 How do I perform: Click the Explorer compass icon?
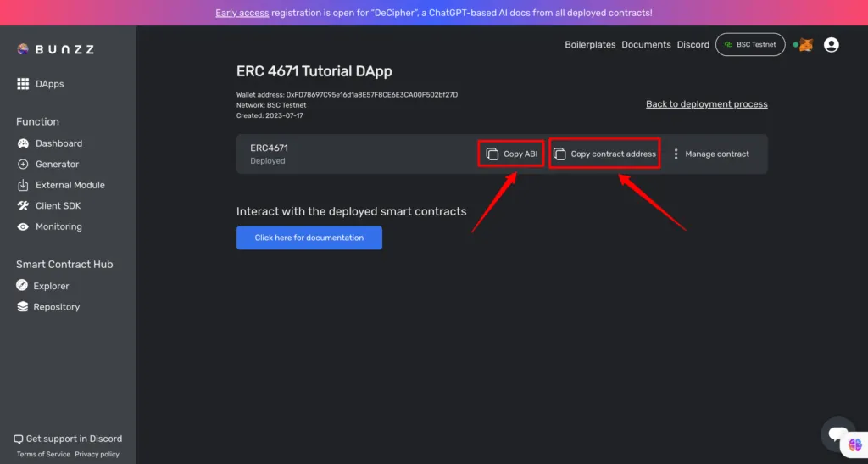point(23,286)
